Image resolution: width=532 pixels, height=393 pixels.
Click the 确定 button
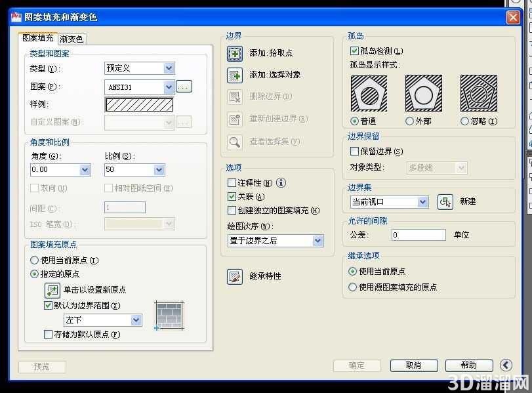(357, 365)
